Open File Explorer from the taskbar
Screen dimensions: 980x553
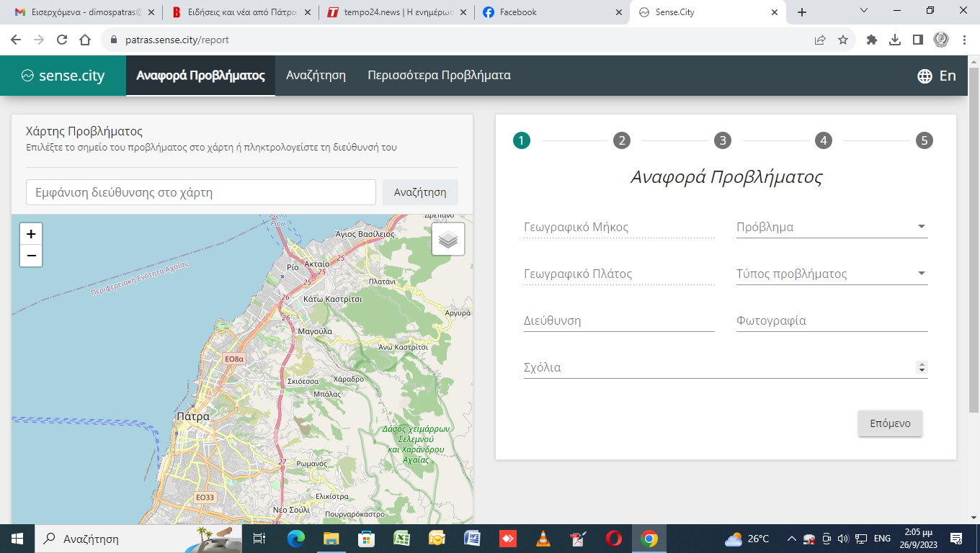pyautogui.click(x=331, y=539)
